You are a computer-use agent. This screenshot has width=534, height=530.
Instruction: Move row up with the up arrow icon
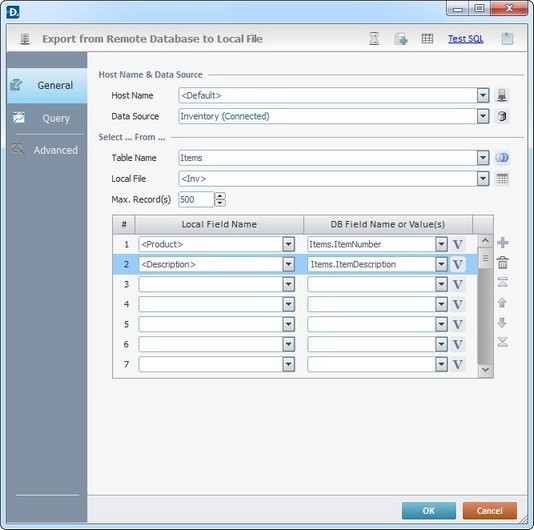click(x=502, y=302)
